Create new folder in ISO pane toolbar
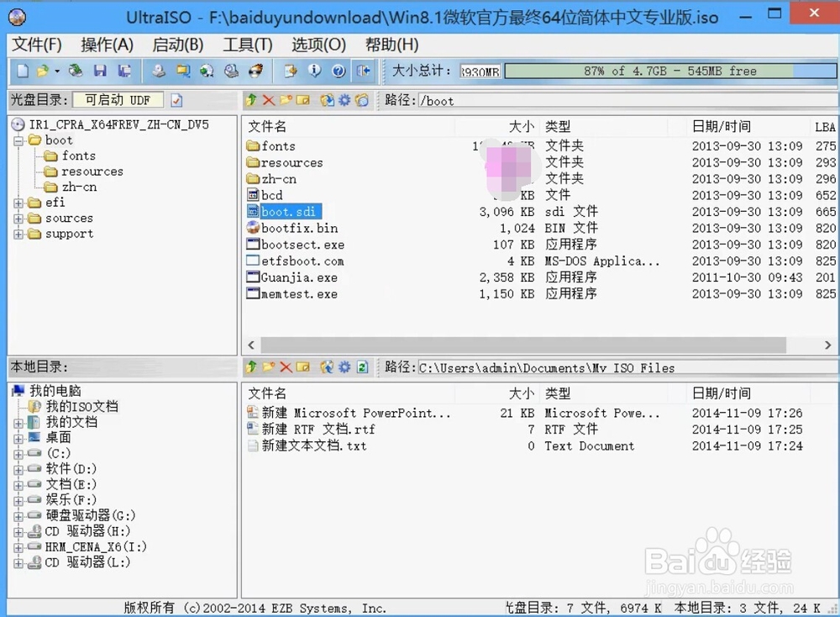 tap(286, 100)
